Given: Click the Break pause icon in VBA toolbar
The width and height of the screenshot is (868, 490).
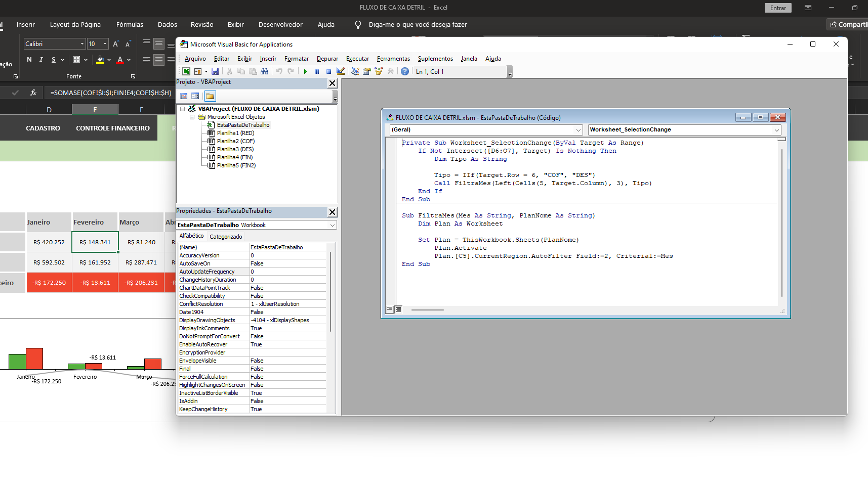Looking at the screenshot, I should (317, 71).
